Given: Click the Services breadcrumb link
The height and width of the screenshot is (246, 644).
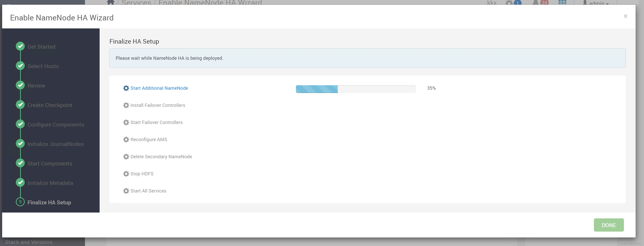Looking at the screenshot, I should tap(136, 3).
